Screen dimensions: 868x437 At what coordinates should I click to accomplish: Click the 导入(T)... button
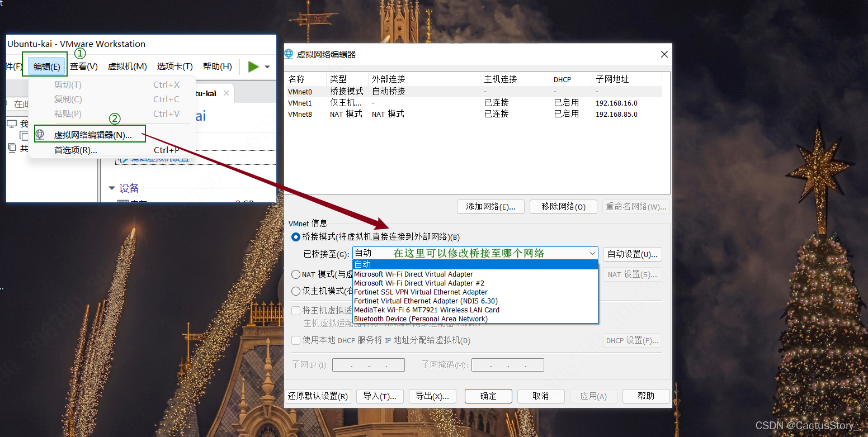tap(380, 396)
